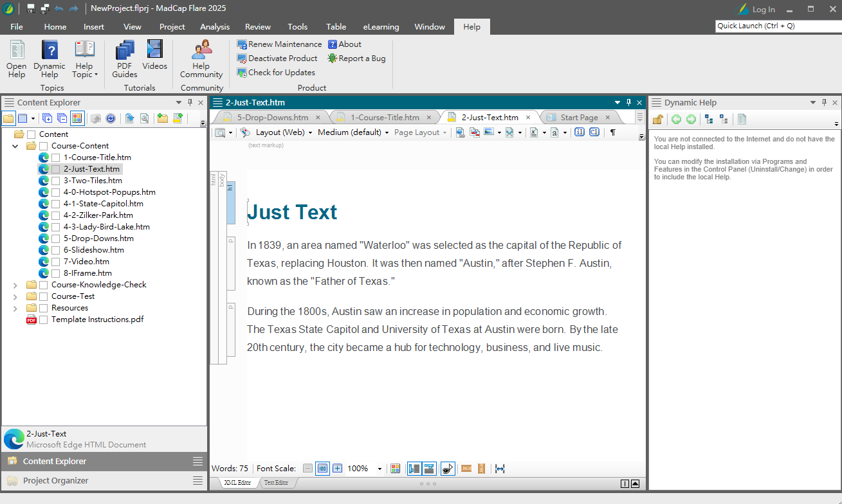Click the insert image icon in editor toolbar
The width and height of the screenshot is (842, 504).
(x=489, y=132)
